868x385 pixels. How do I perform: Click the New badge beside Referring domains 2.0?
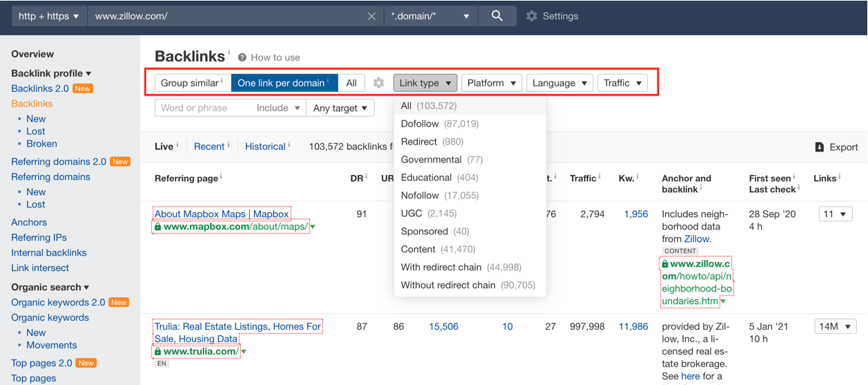point(120,162)
